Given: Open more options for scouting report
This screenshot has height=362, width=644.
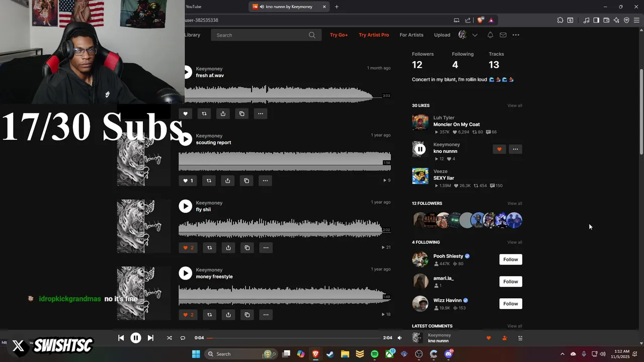Looking at the screenshot, I should pyautogui.click(x=265, y=180).
